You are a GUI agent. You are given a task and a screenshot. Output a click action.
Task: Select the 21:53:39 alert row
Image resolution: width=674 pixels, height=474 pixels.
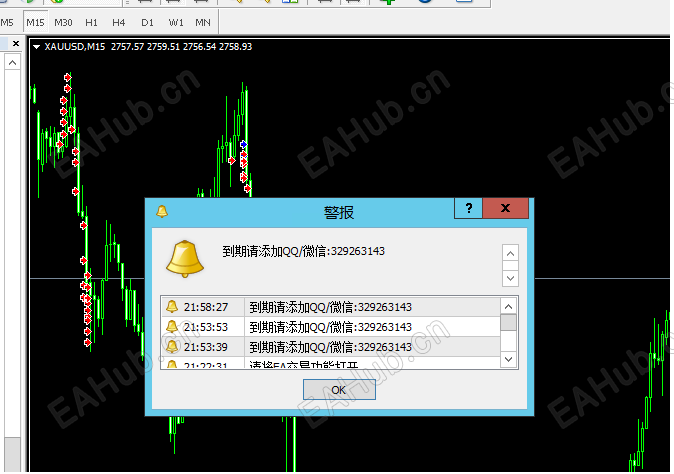[331, 347]
